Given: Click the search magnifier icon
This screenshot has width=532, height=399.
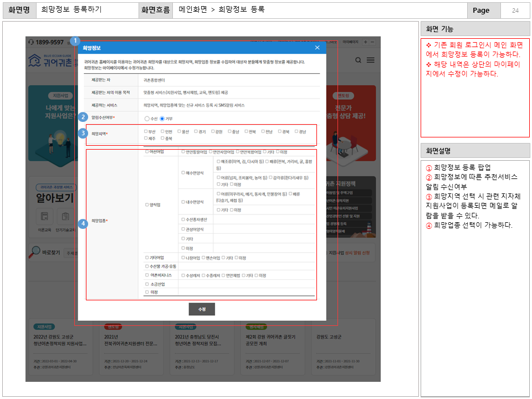Looking at the screenshot, I should (x=358, y=60).
